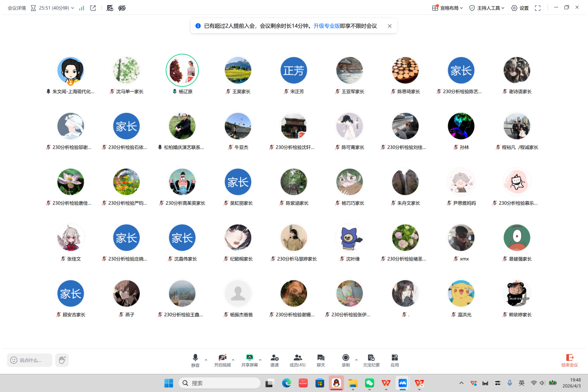Expand the arrow next to 共享屏幕
Viewport: 588px width, 392px height.
point(260,360)
